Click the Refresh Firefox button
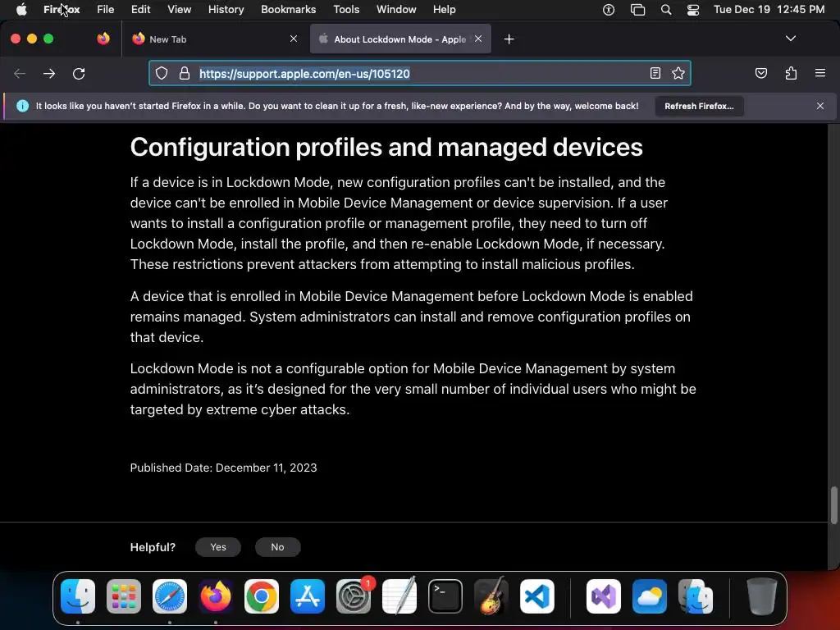Viewport: 840px width, 630px height. 699,106
